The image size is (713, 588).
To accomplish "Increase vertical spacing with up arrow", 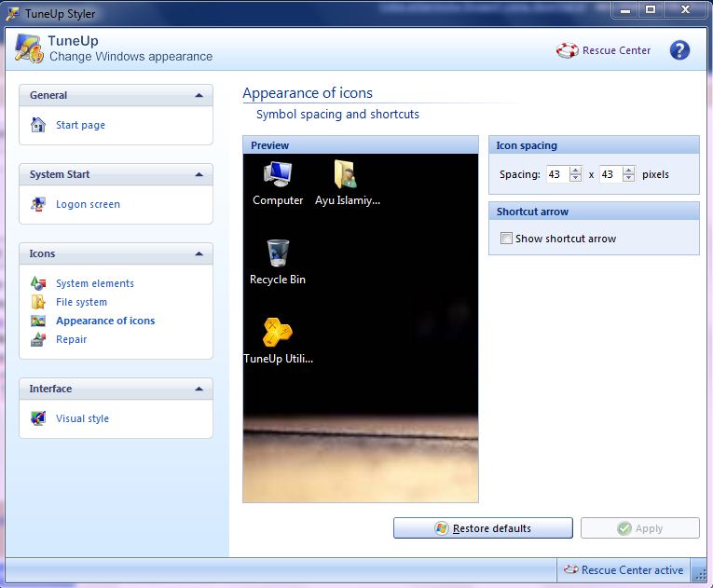I will pos(628,171).
